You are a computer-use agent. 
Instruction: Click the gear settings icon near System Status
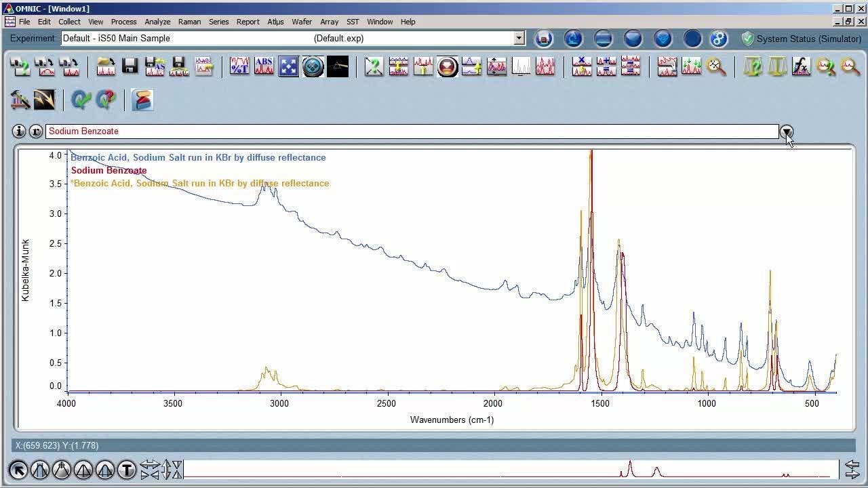[x=719, y=39]
